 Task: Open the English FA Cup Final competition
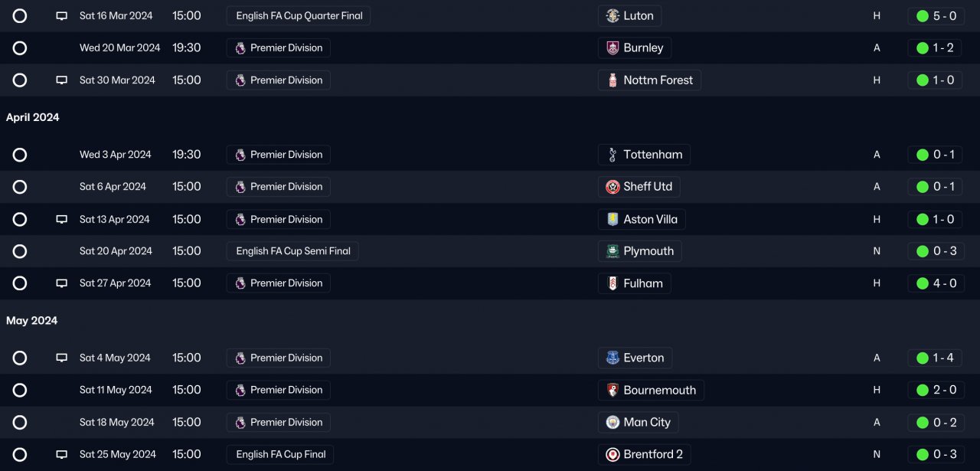280,455
